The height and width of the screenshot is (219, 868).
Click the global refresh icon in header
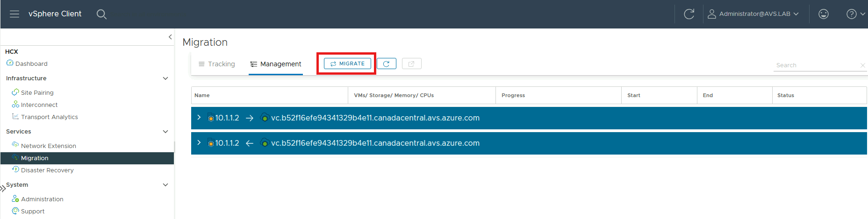click(689, 14)
